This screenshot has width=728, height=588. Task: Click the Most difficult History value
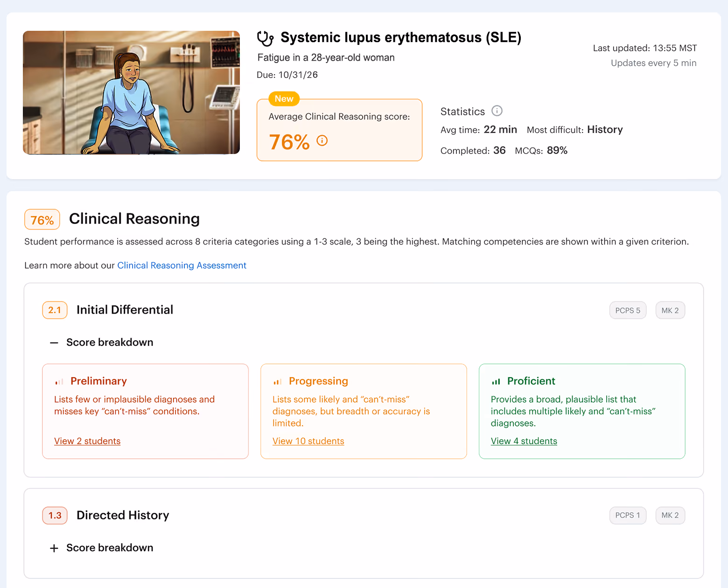(x=605, y=129)
